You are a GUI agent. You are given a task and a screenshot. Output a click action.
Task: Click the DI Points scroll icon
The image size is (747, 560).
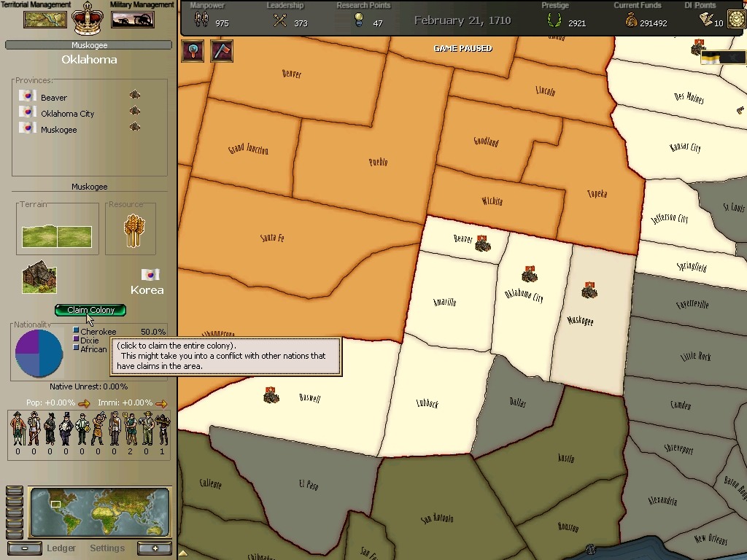click(x=705, y=20)
